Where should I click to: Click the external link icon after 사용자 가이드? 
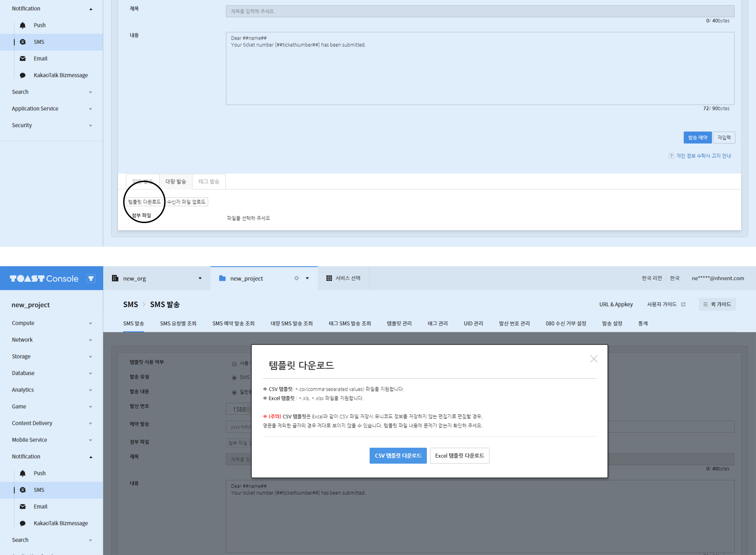(683, 304)
